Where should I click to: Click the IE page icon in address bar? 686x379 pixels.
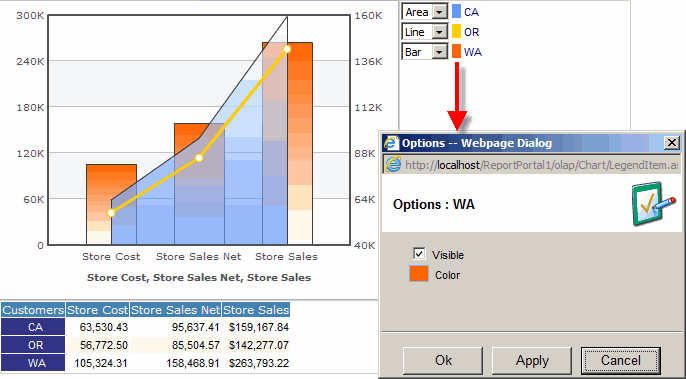pos(393,165)
